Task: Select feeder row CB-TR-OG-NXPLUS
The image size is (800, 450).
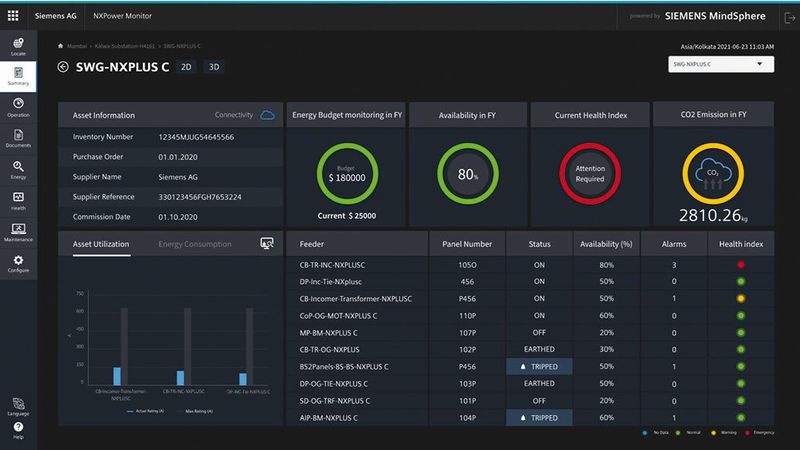Action: click(530, 349)
